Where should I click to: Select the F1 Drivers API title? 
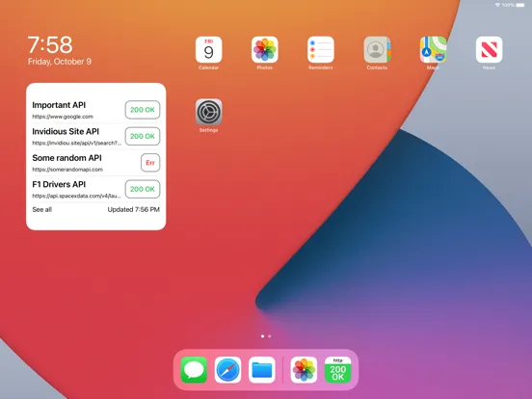tap(59, 185)
